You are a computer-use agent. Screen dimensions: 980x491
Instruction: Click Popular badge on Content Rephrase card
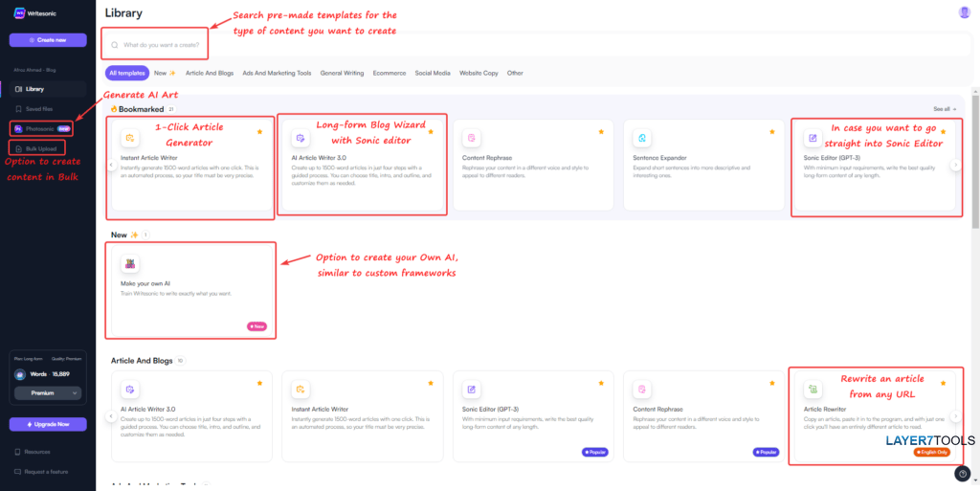[x=766, y=452]
